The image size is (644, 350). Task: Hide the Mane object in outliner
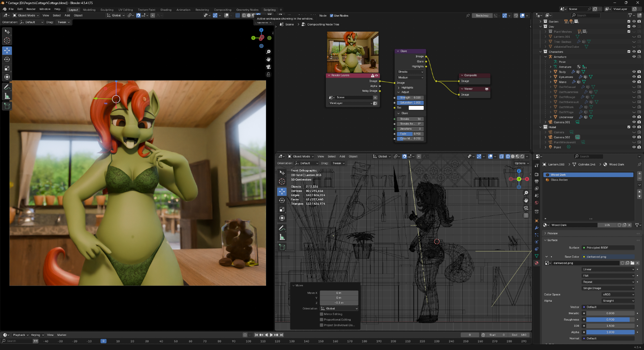click(x=634, y=82)
